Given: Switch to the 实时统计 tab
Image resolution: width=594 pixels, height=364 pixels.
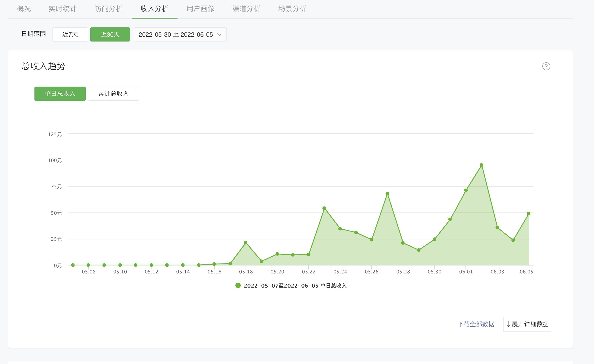Looking at the screenshot, I should (62, 9).
